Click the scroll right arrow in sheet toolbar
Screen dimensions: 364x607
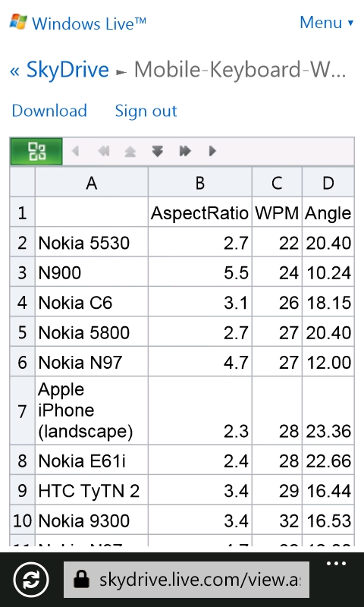pyautogui.click(x=212, y=151)
